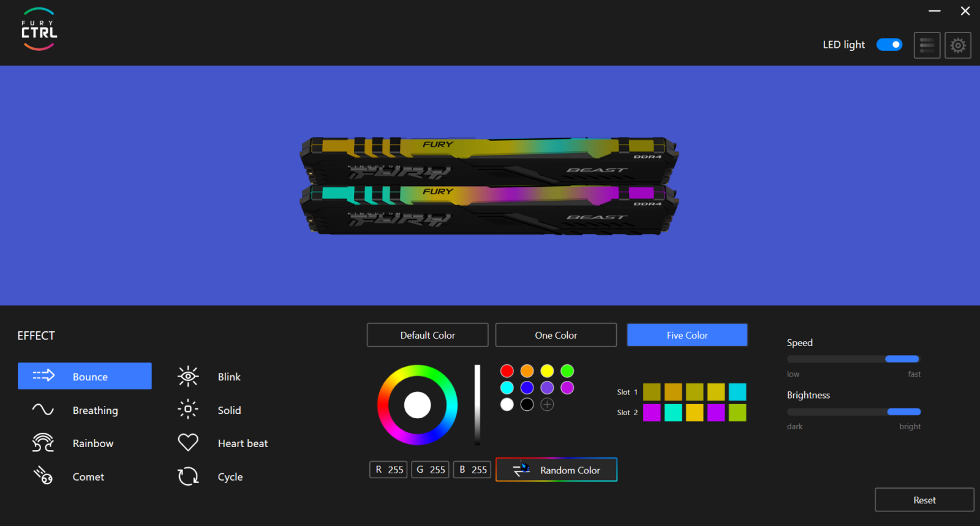Select Slot 1 orange second square
This screenshot has width=980, height=526.
coord(673,392)
